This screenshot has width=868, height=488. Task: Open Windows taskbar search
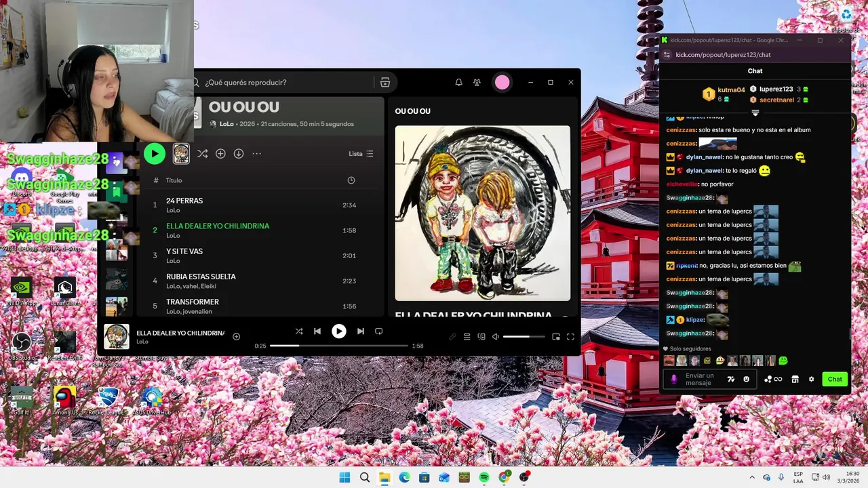(365, 477)
